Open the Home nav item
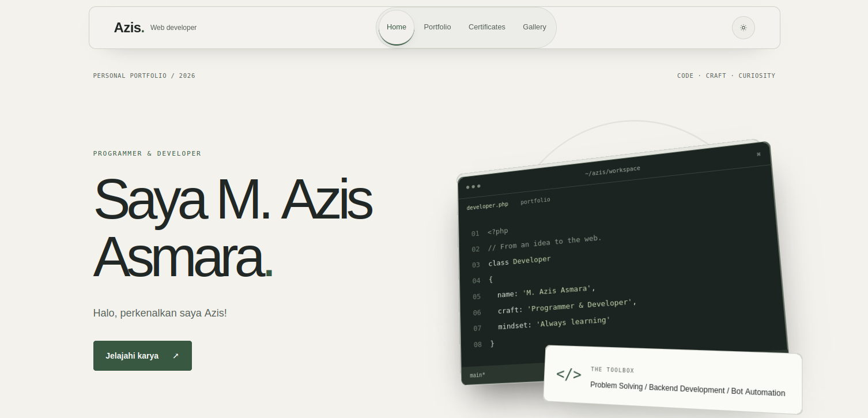Image resolution: width=868 pixels, height=418 pixels. click(397, 27)
